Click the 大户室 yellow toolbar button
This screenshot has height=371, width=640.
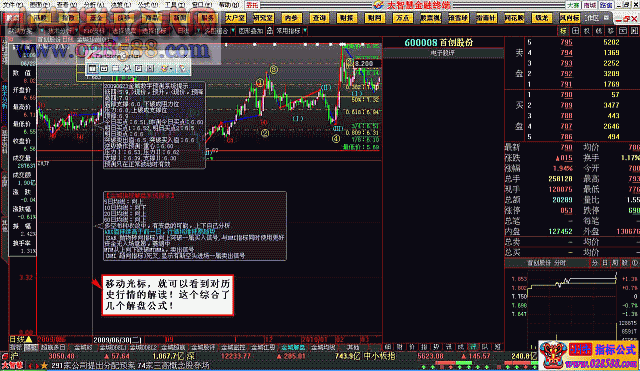pyautogui.click(x=235, y=18)
